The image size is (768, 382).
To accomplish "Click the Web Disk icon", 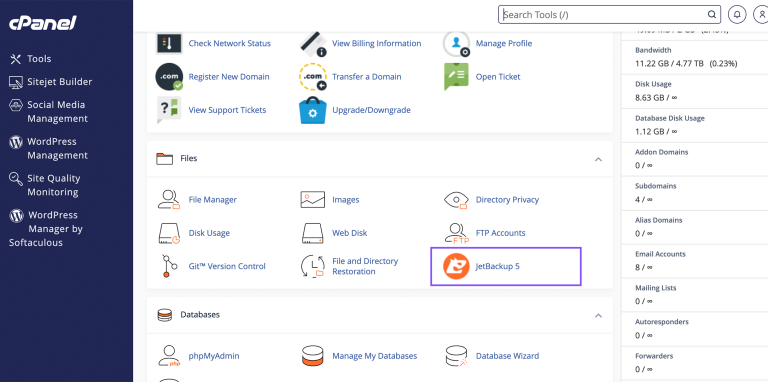I will (312, 233).
